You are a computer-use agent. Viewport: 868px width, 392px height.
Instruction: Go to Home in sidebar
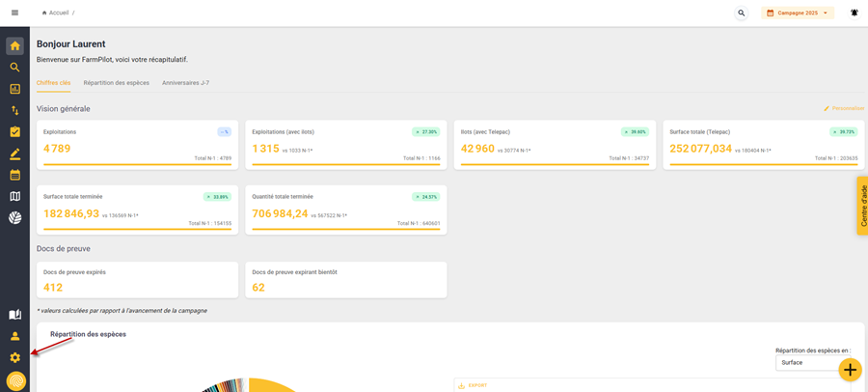pyautogui.click(x=14, y=46)
